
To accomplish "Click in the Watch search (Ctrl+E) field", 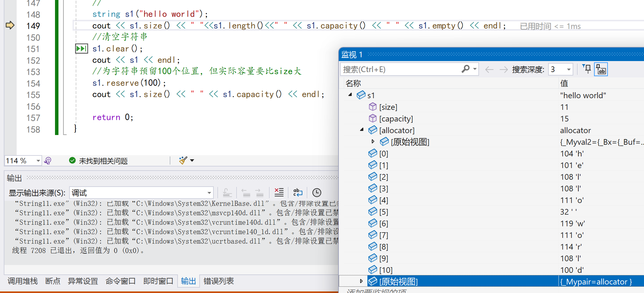I will click(x=401, y=69).
